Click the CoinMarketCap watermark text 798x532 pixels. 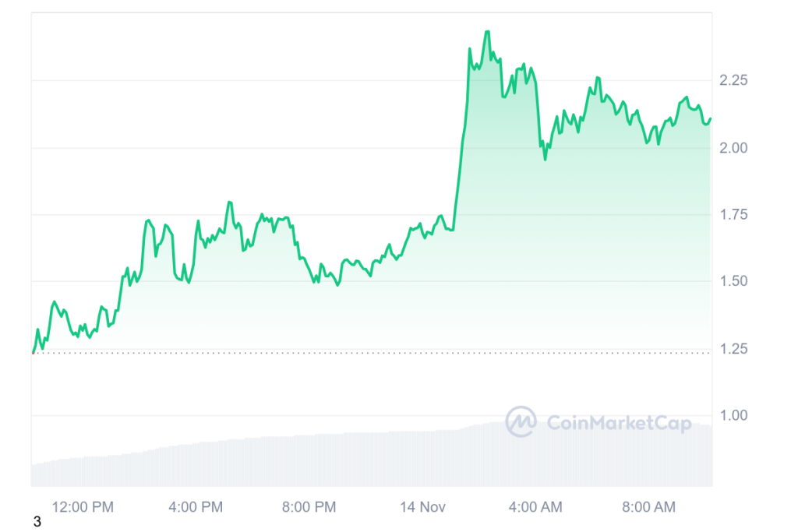click(x=620, y=423)
